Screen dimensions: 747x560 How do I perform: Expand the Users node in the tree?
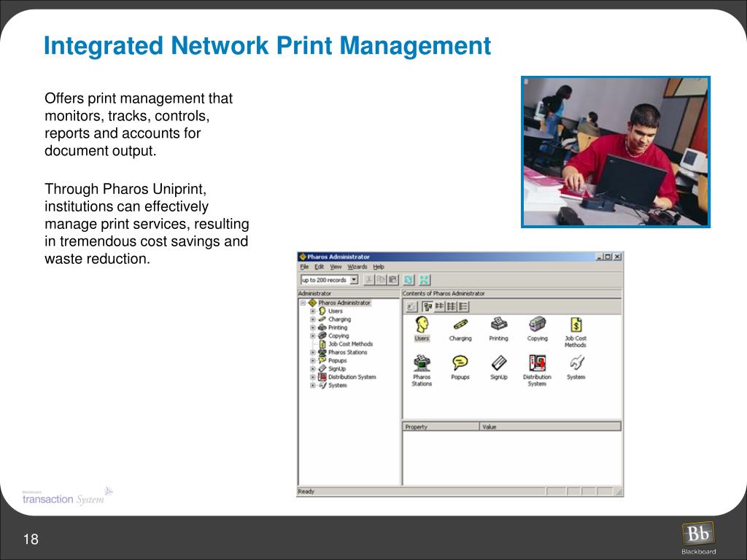click(313, 311)
